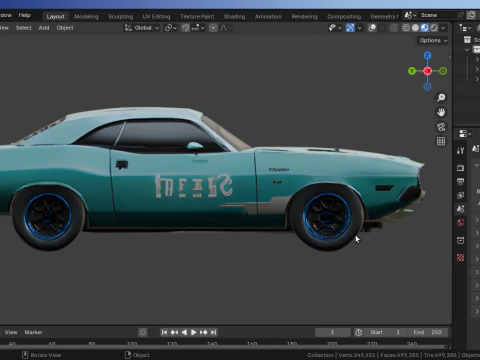Open the properties editor type dropdown
Viewport: 480px width, 360px height.
point(465,134)
